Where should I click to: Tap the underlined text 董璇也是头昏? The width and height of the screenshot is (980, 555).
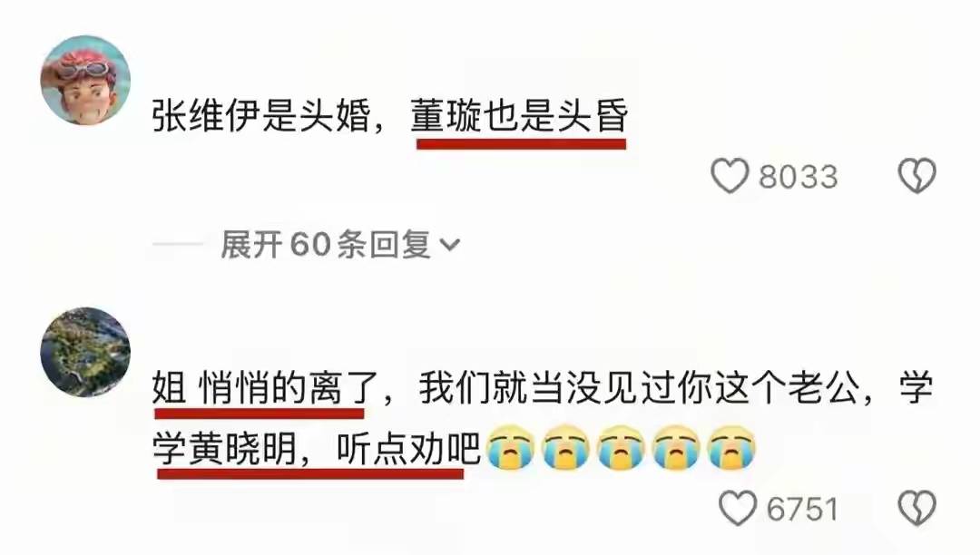[x=519, y=117]
